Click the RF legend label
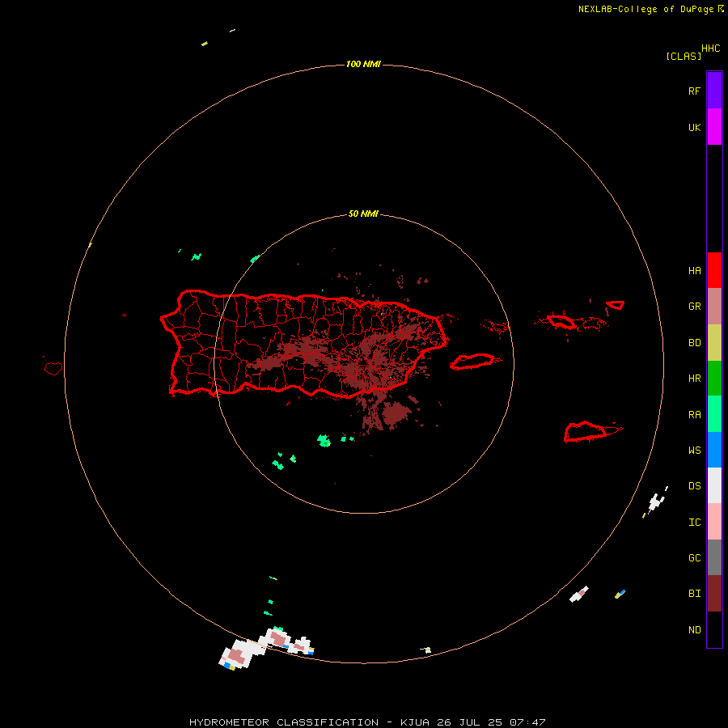 [694, 91]
